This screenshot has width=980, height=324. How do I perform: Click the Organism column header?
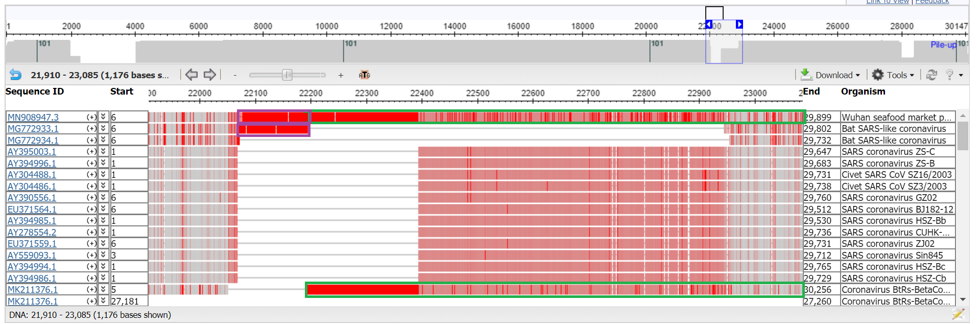point(863,91)
